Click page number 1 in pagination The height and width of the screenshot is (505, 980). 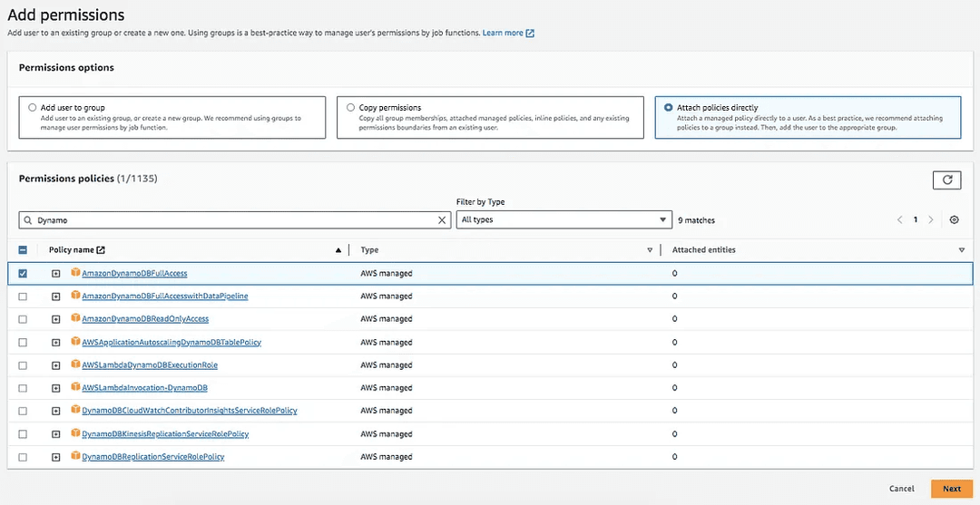[916, 219]
